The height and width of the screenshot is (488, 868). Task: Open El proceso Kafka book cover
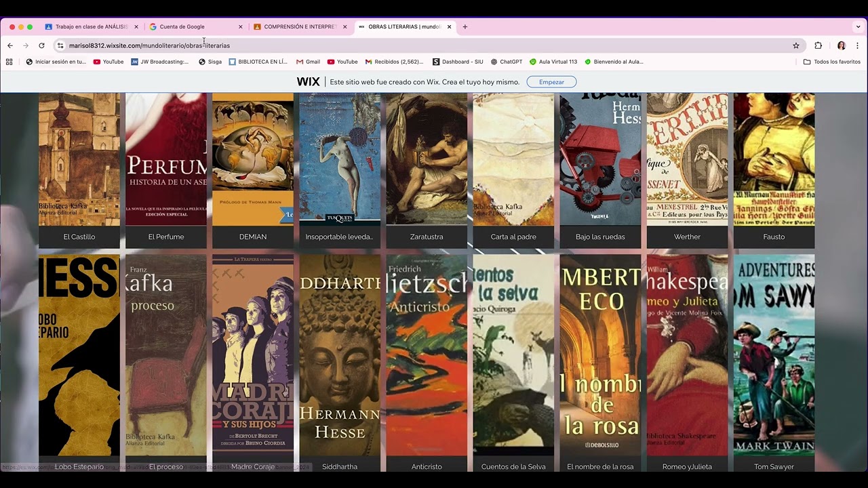click(166, 355)
